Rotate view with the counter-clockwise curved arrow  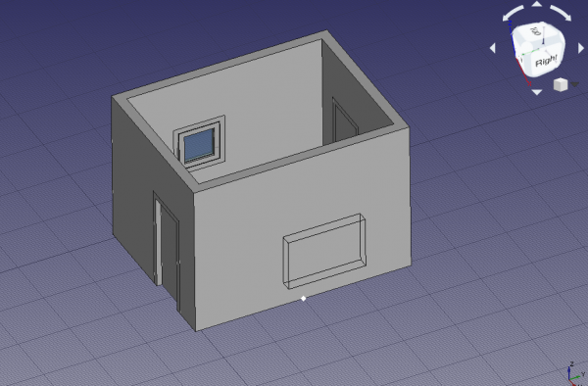pyautogui.click(x=513, y=13)
